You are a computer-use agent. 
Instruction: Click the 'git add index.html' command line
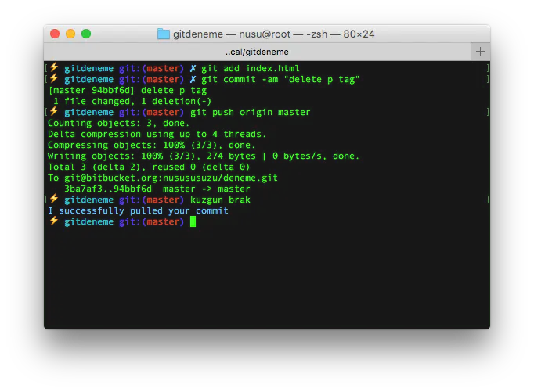[251, 68]
